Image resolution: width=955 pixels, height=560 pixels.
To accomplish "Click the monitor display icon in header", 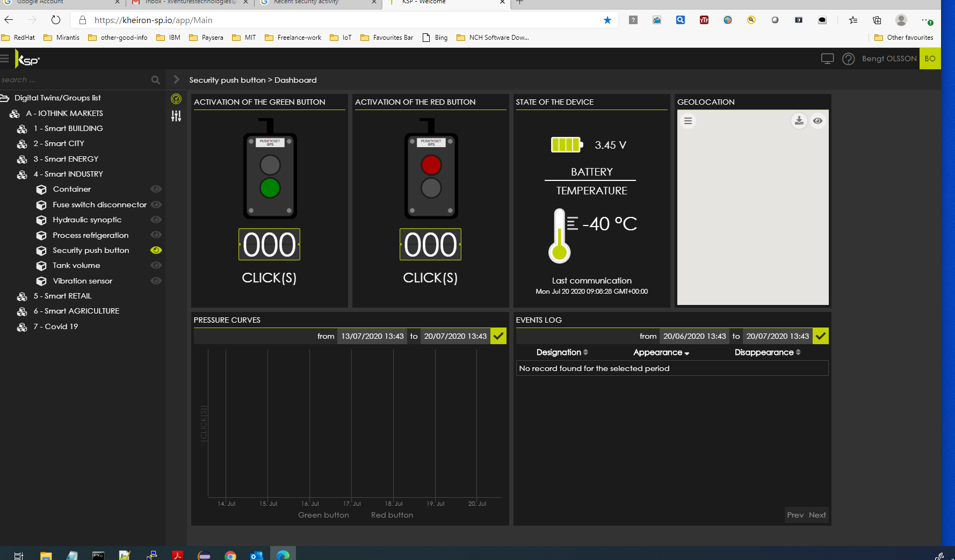I will 827,59.
